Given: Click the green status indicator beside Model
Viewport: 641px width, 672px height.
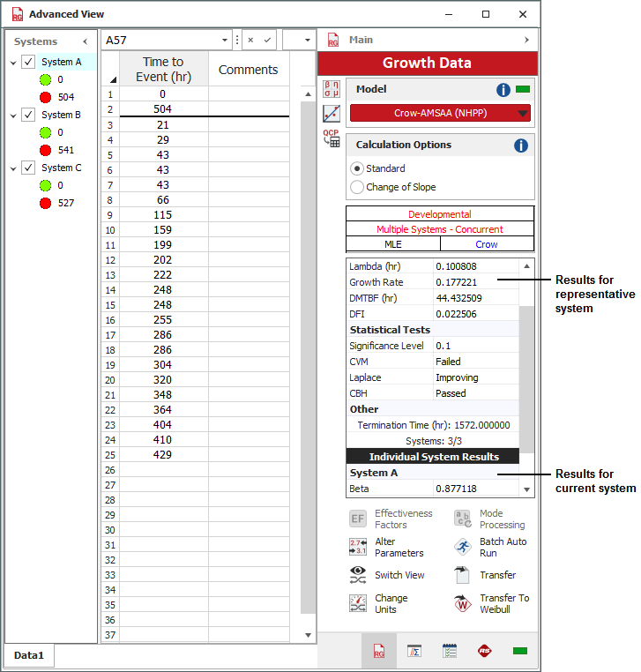Looking at the screenshot, I should point(523,90).
